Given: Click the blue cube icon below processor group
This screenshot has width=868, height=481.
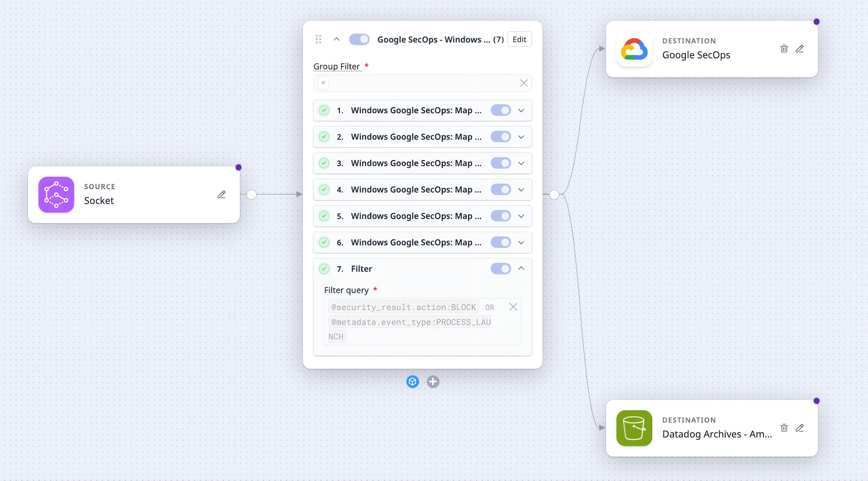Looking at the screenshot, I should (x=412, y=382).
